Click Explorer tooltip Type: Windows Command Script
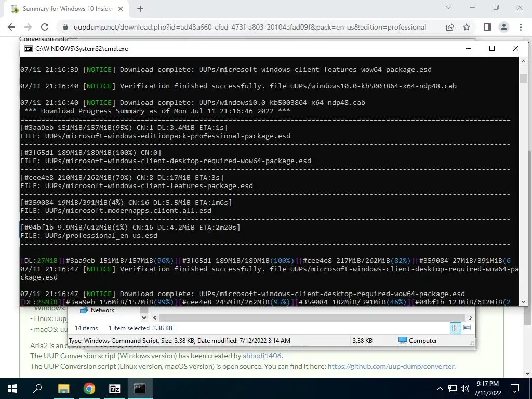This screenshot has height=399, width=532. click(x=179, y=341)
